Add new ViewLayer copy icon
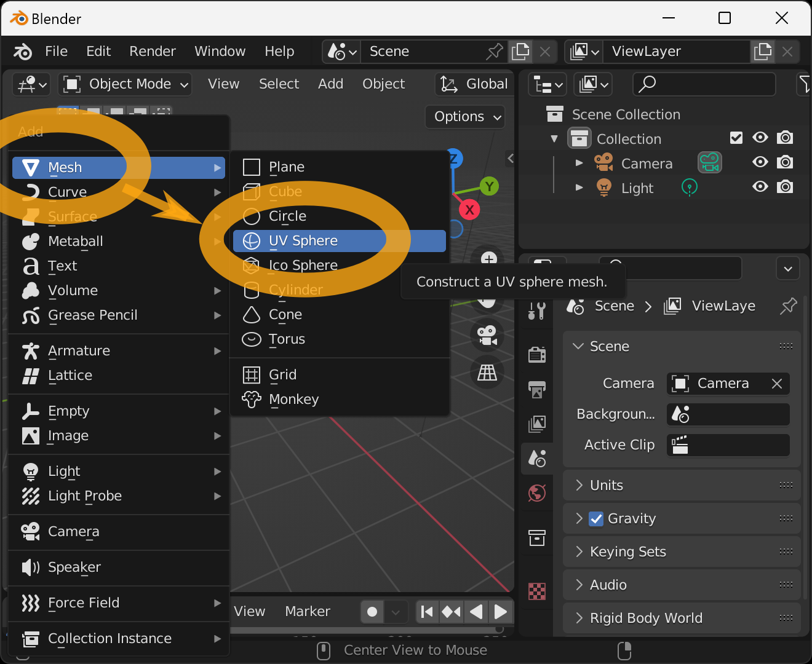812x664 pixels. (x=763, y=52)
